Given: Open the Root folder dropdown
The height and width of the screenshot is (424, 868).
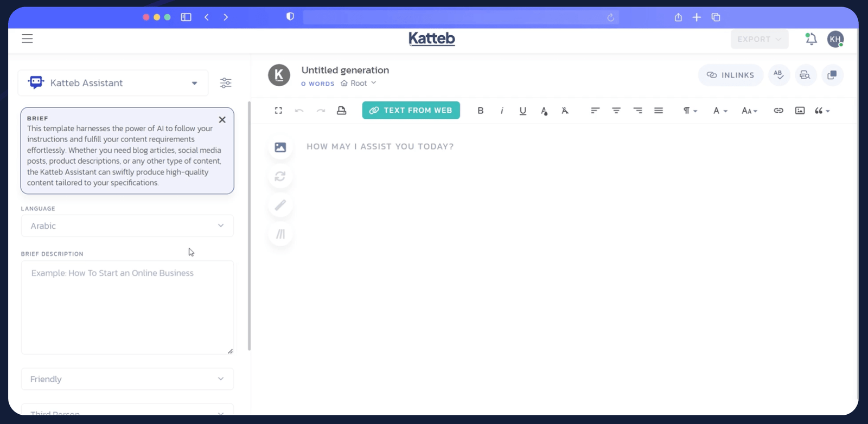Looking at the screenshot, I should pyautogui.click(x=359, y=83).
